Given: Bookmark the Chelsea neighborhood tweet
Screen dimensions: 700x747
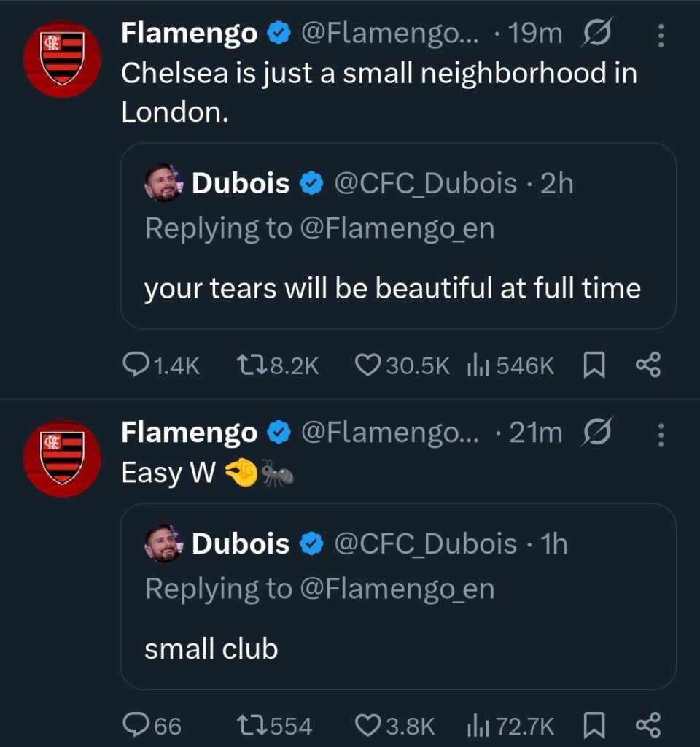Looking at the screenshot, I should point(594,365).
